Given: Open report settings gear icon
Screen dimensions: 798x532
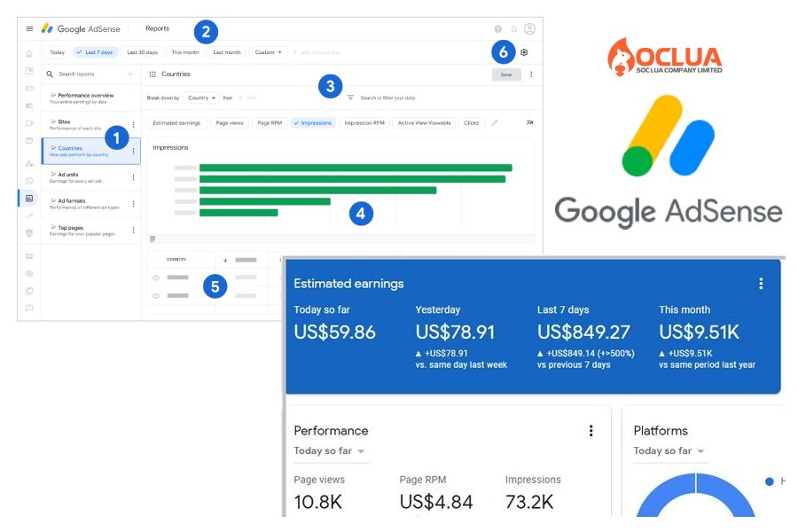Looking at the screenshot, I should pos(524,52).
